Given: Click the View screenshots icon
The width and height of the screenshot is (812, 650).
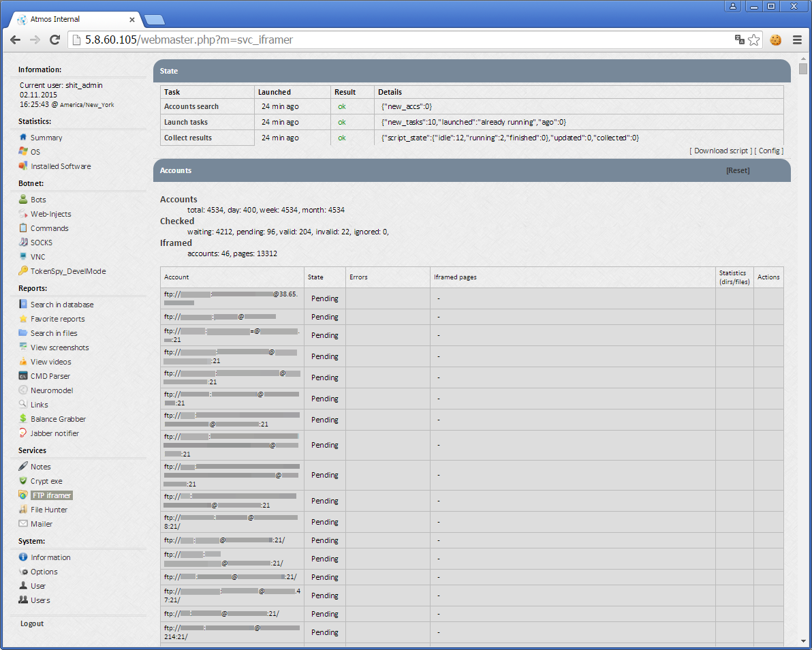Looking at the screenshot, I should pos(22,347).
